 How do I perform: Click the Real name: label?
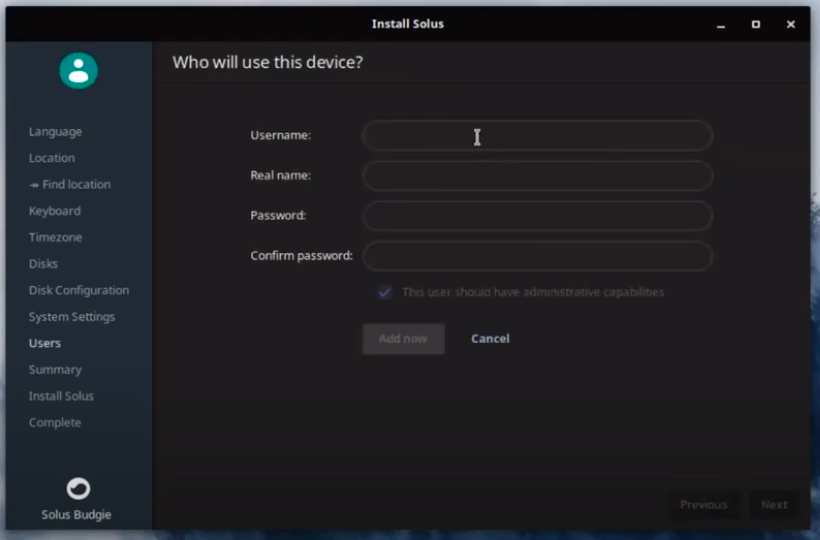click(x=281, y=176)
